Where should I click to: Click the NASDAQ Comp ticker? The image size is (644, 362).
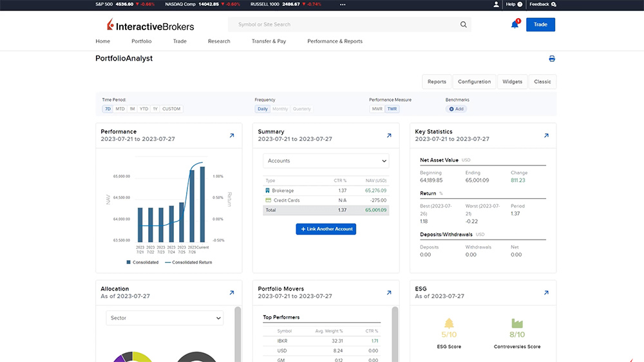202,4
